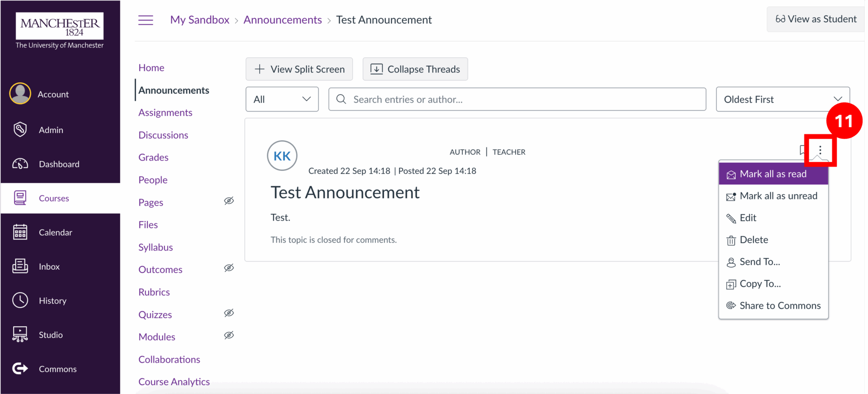868x394 pixels.
Task: Open the hamburger navigation menu
Action: coord(145,20)
